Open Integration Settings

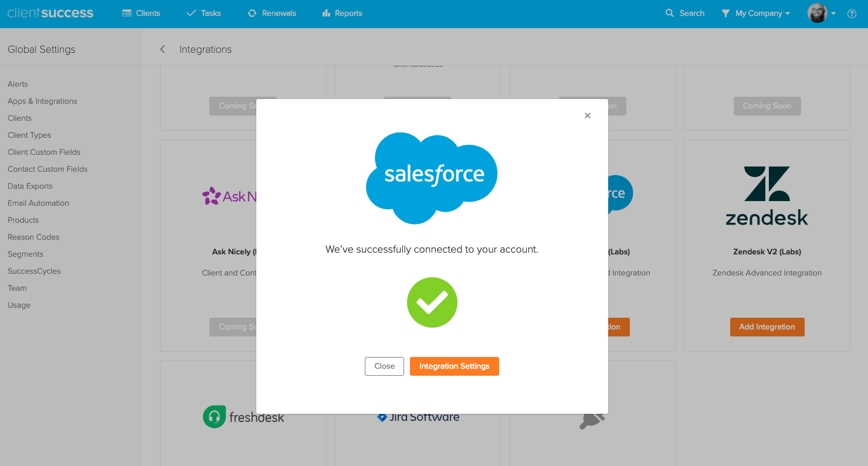(455, 366)
